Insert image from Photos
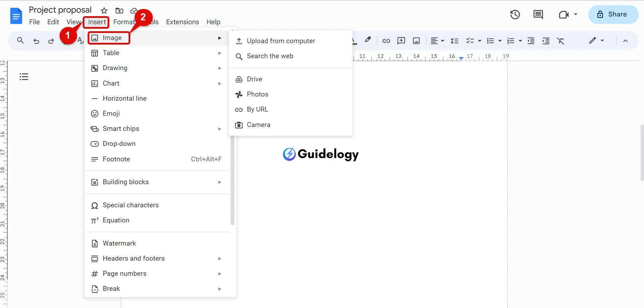The width and height of the screenshot is (644, 308). pos(290,94)
